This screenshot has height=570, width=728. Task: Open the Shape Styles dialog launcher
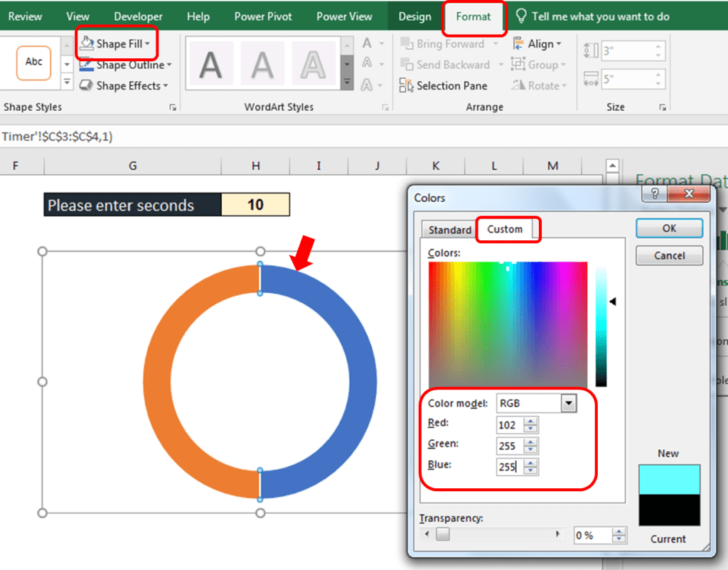coord(172,107)
